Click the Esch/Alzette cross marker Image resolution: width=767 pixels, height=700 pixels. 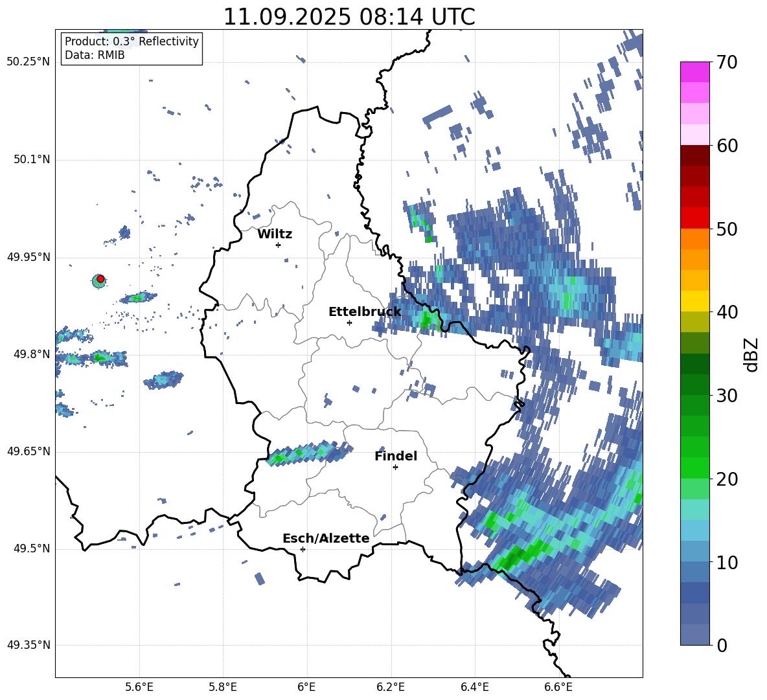coord(303,549)
